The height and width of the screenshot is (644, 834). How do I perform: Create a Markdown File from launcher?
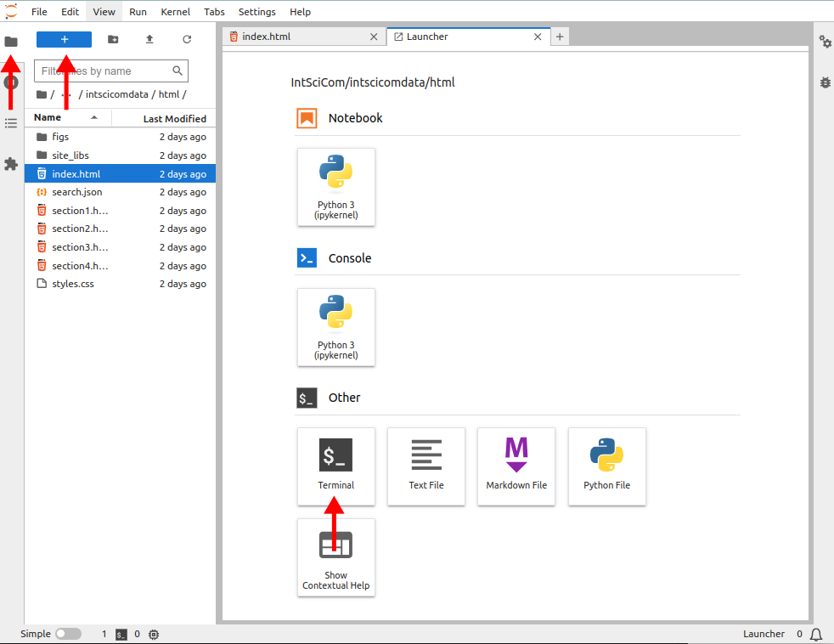516,466
